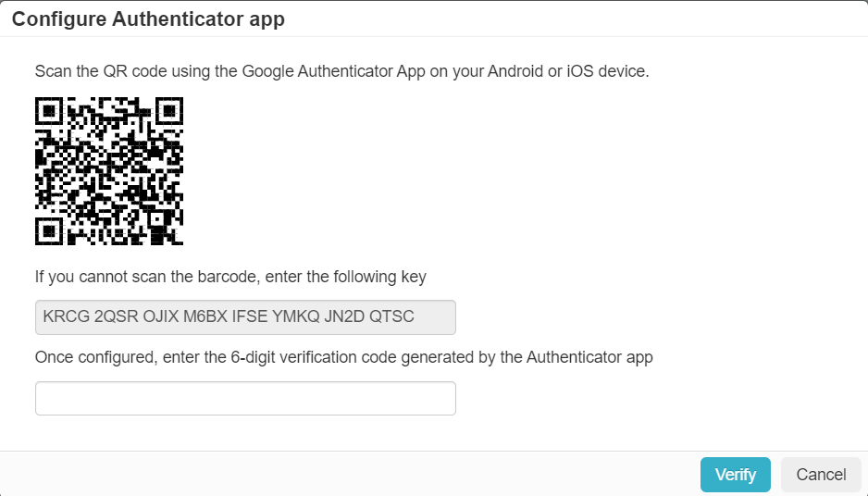Click the QR code image center
Viewport: 868px width, 496px height.
(x=109, y=171)
